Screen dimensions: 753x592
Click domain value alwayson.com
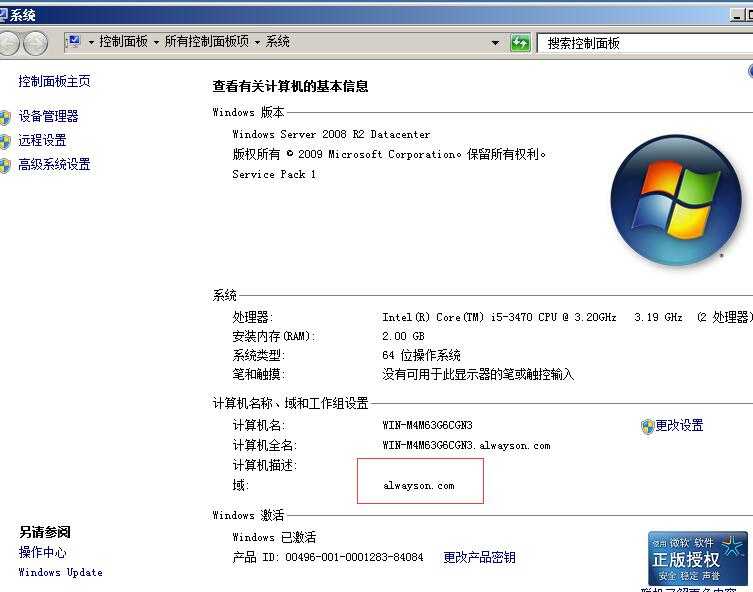[x=419, y=486]
